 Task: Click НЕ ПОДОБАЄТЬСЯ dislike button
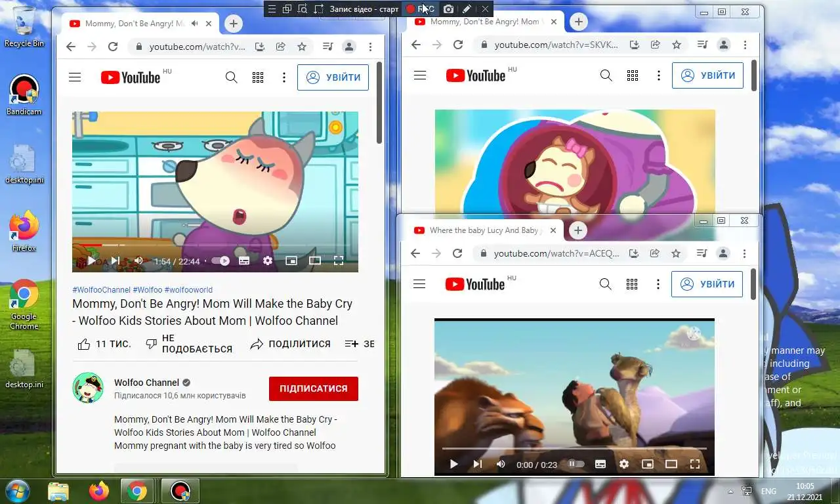coord(189,344)
